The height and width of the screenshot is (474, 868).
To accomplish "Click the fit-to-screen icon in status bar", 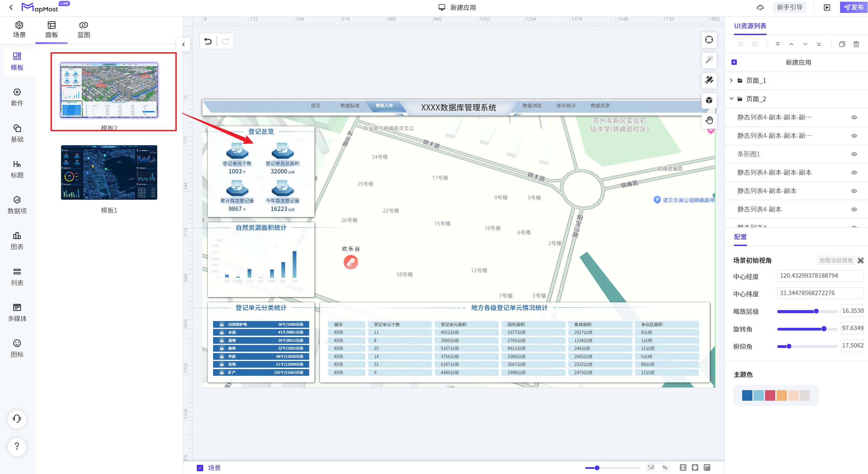I will click(x=695, y=468).
